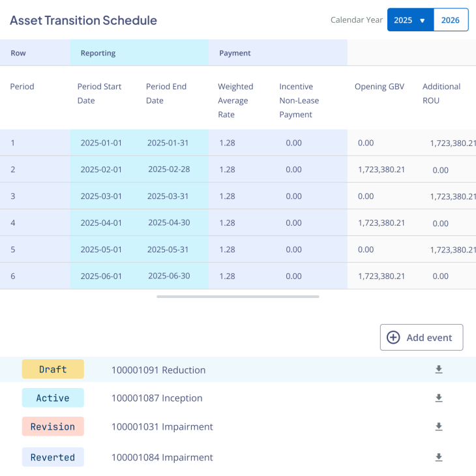
Task: Download the 100001084 Impairment event
Action: 439,457
